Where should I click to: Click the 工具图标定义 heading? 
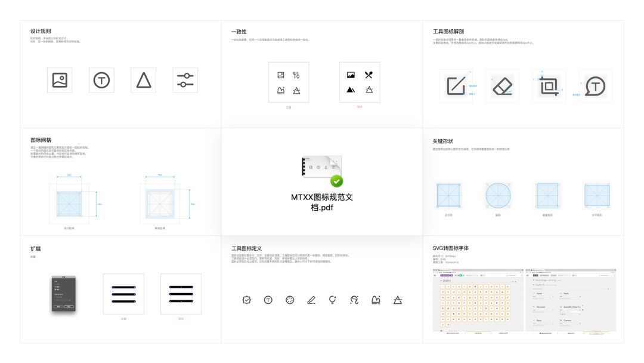pos(246,248)
